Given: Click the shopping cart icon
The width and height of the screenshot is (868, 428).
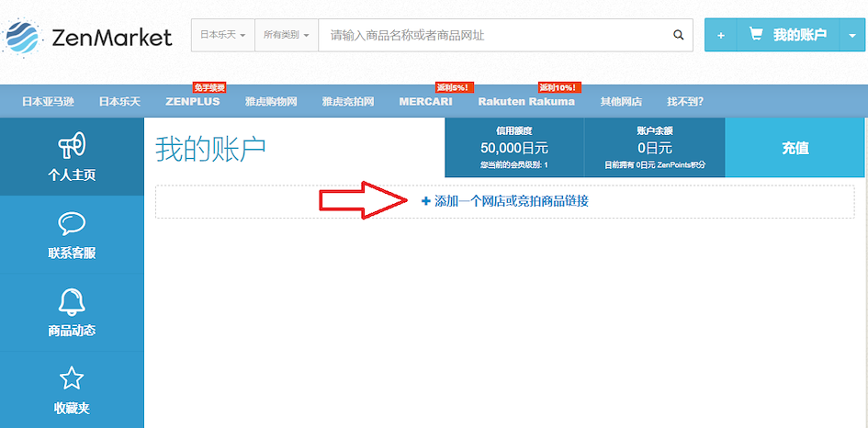Looking at the screenshot, I should tap(755, 34).
